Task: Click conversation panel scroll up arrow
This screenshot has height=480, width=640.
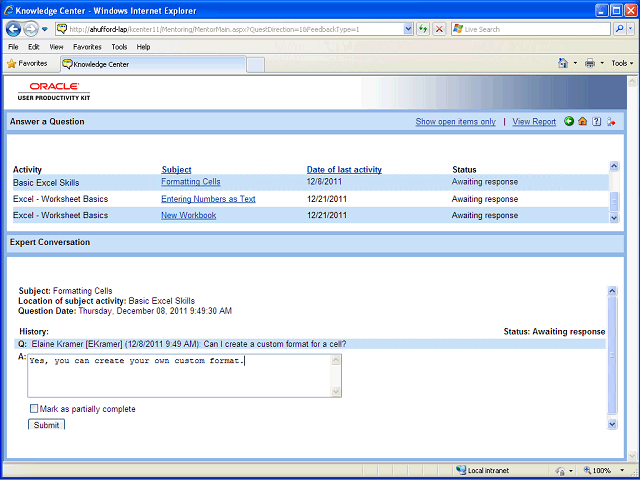Action: tap(612, 291)
